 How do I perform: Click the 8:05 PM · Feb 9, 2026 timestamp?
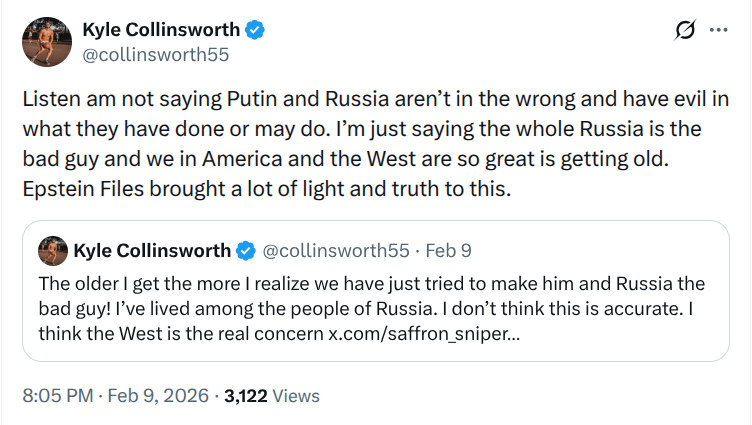point(115,396)
